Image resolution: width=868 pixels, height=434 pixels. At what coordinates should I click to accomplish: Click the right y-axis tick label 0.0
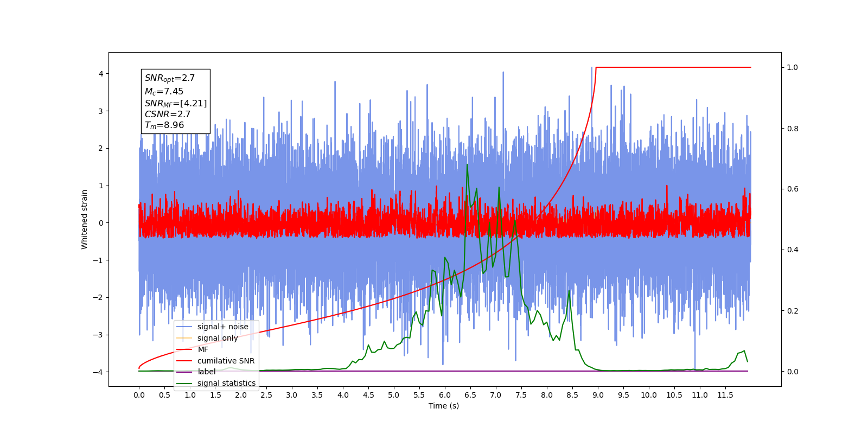[793, 372]
